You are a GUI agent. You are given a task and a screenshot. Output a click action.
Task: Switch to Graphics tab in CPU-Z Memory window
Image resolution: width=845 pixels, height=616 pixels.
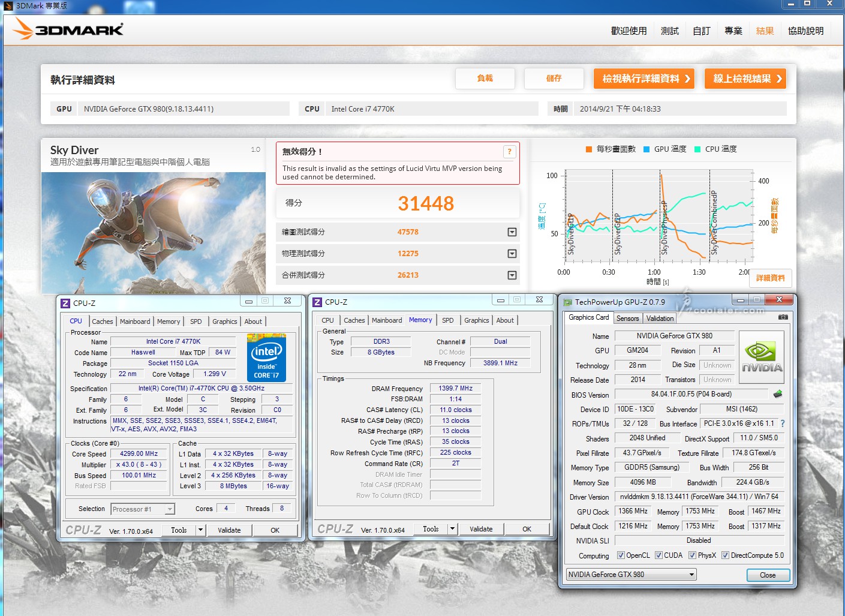click(x=477, y=320)
